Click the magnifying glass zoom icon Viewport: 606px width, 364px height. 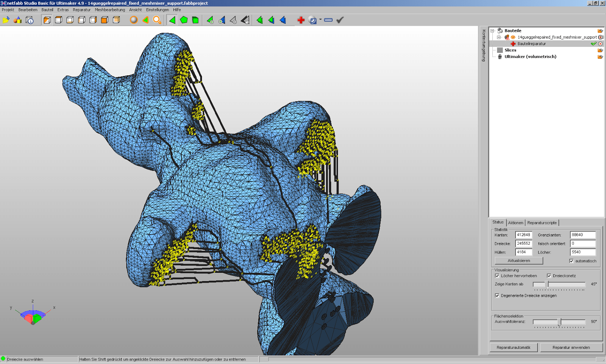tap(157, 20)
